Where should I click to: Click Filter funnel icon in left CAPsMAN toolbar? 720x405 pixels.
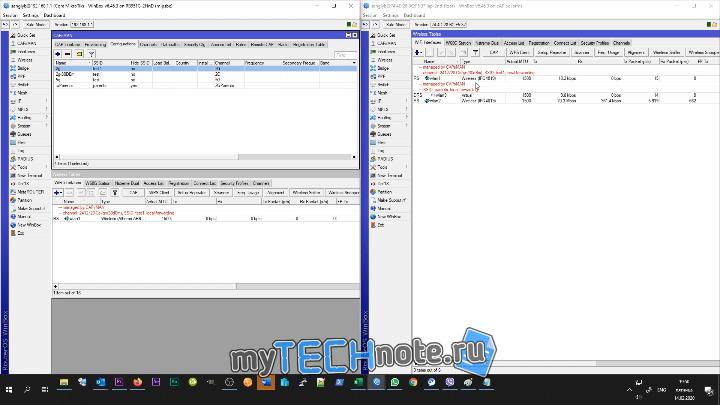91,54
